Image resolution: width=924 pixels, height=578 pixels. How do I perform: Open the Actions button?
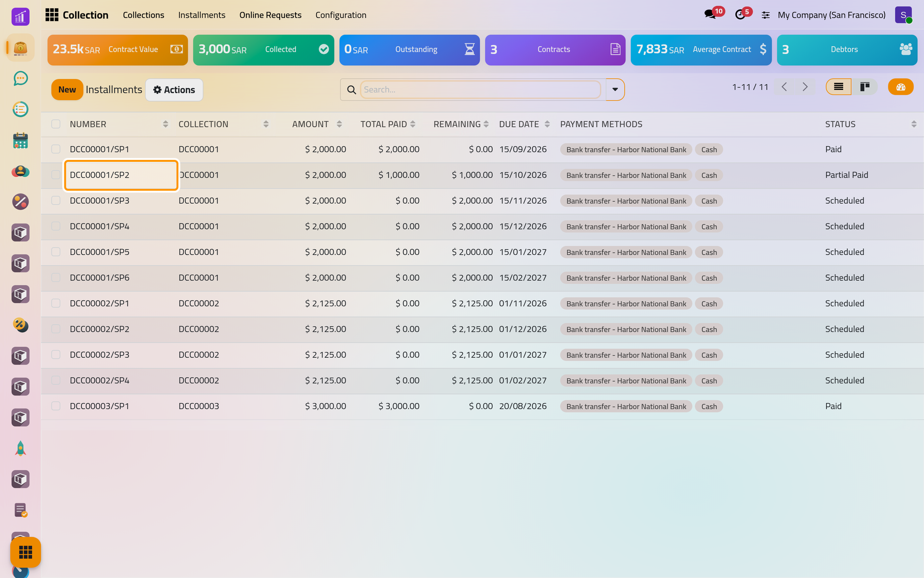pyautogui.click(x=174, y=90)
